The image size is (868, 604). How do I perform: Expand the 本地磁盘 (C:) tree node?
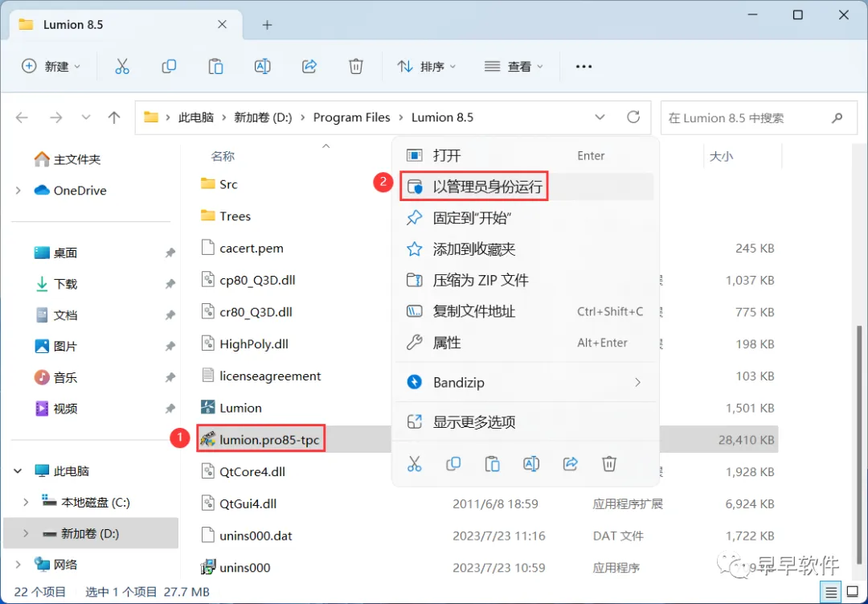coord(26,502)
